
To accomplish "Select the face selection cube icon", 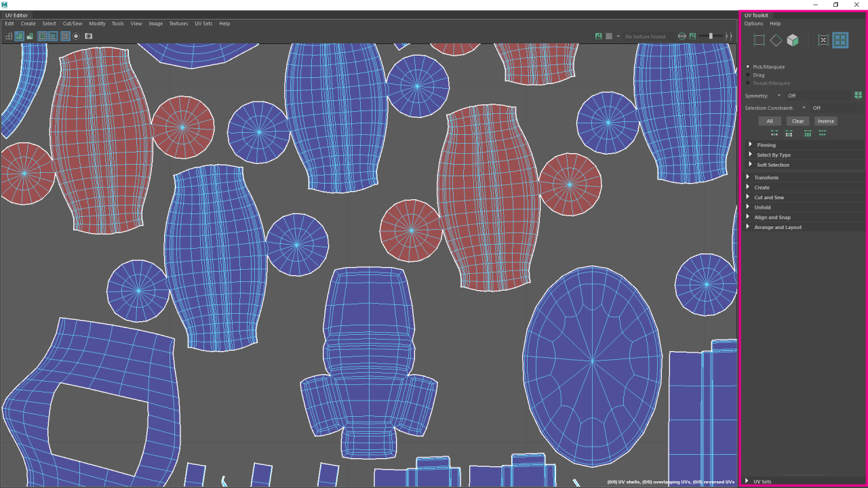I will (793, 40).
